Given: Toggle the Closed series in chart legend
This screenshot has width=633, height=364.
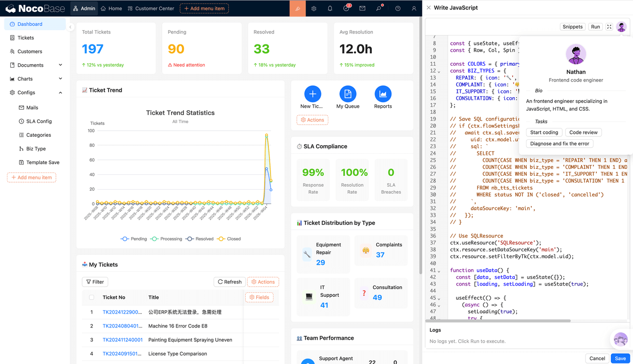Looking at the screenshot, I should pos(229,239).
